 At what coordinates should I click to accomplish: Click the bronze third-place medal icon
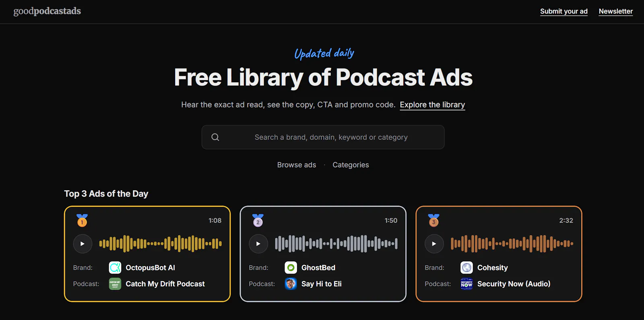pos(434,220)
